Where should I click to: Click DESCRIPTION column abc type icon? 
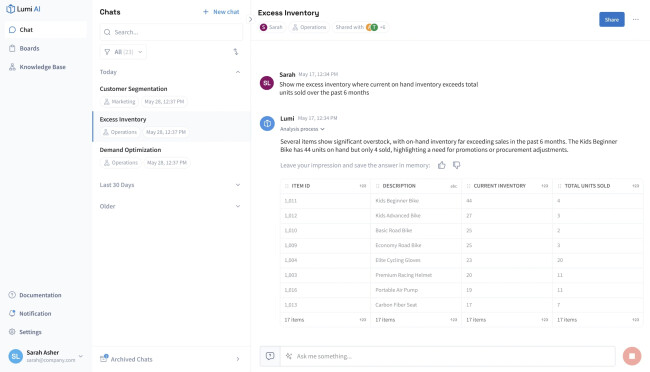pyautogui.click(x=454, y=186)
